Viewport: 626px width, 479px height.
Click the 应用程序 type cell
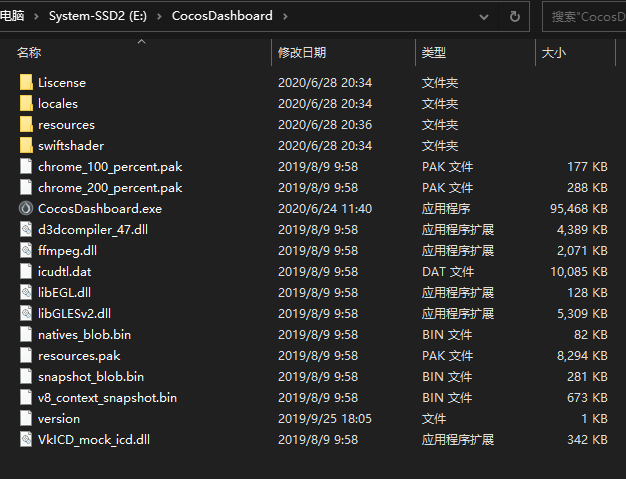pyautogui.click(x=446, y=209)
